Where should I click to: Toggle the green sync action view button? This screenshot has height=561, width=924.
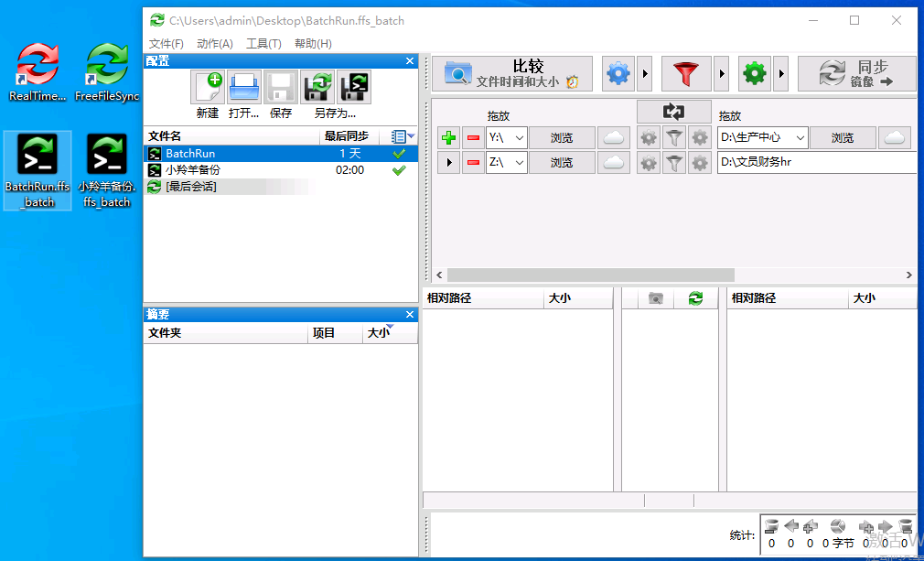coord(695,298)
